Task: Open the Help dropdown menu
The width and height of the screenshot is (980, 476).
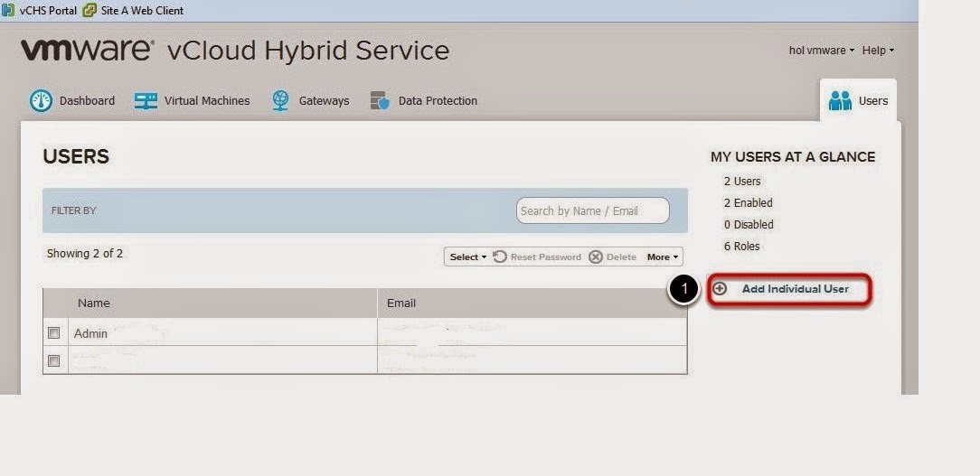Action: point(878,51)
